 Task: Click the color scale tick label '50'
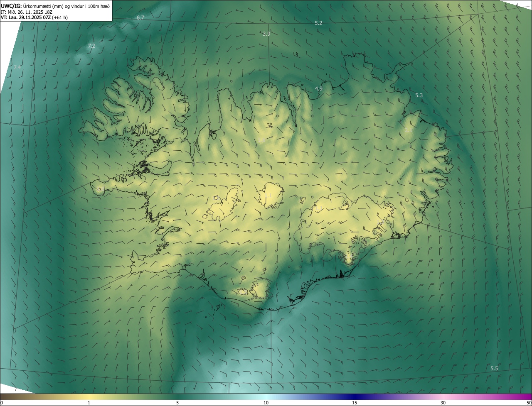tap(529, 403)
